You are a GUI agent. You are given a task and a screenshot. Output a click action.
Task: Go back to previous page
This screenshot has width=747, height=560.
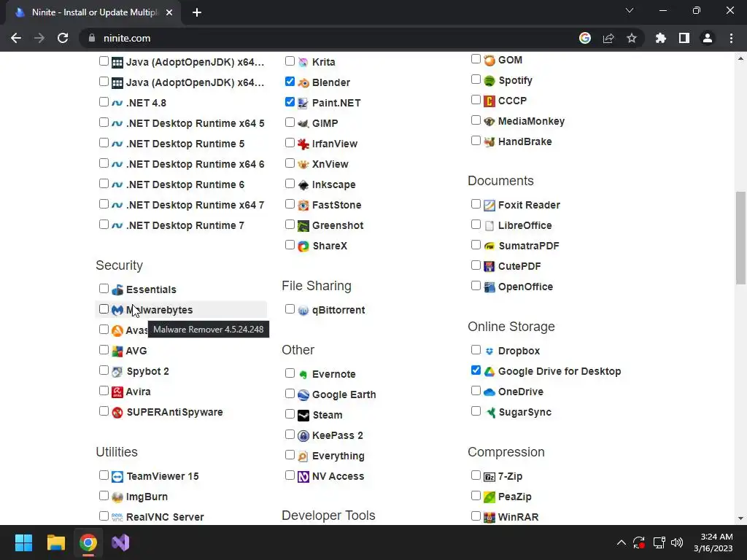click(x=16, y=38)
